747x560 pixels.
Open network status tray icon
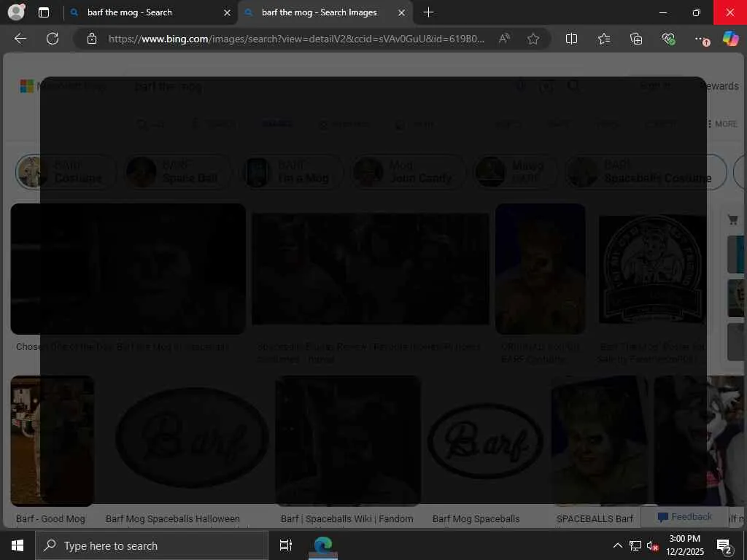[635, 545]
